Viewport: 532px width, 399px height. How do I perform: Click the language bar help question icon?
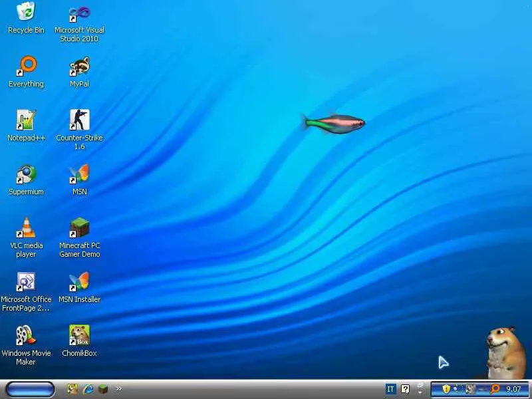405,389
